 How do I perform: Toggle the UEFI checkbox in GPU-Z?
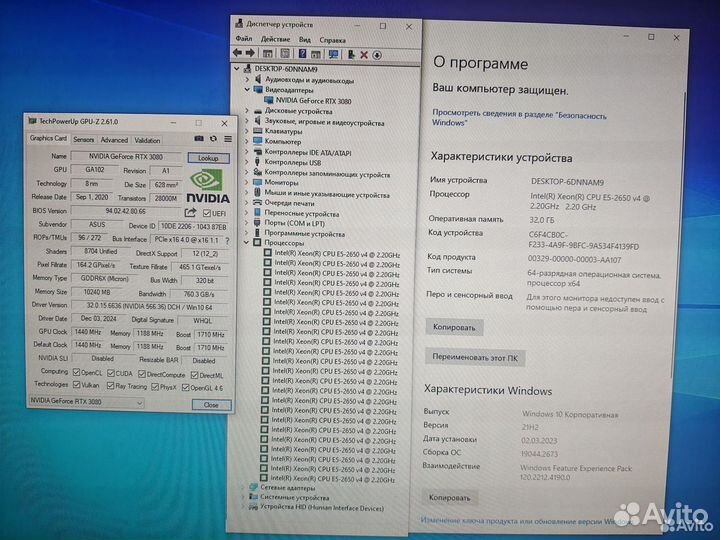click(207, 214)
